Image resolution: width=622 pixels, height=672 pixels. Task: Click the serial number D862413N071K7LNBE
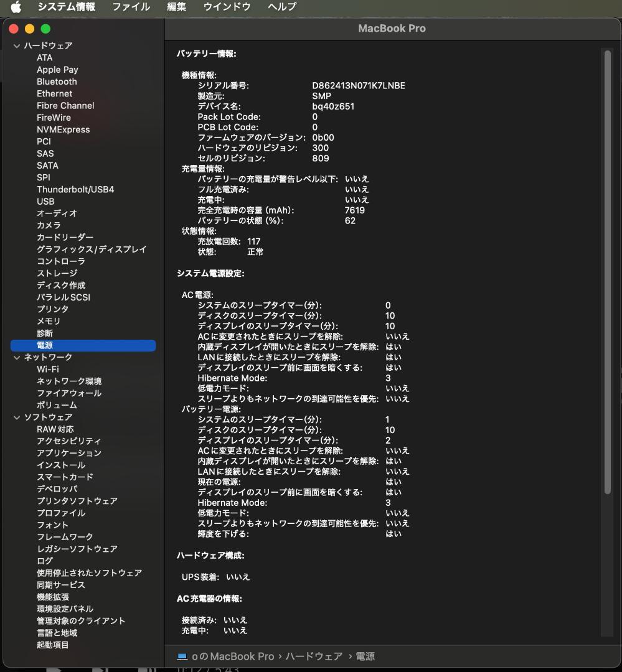click(x=359, y=86)
